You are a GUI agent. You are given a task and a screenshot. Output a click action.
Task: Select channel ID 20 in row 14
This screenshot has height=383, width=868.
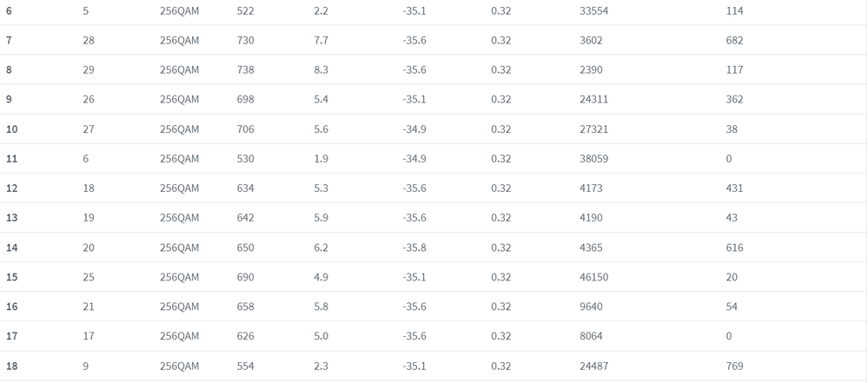coord(89,248)
